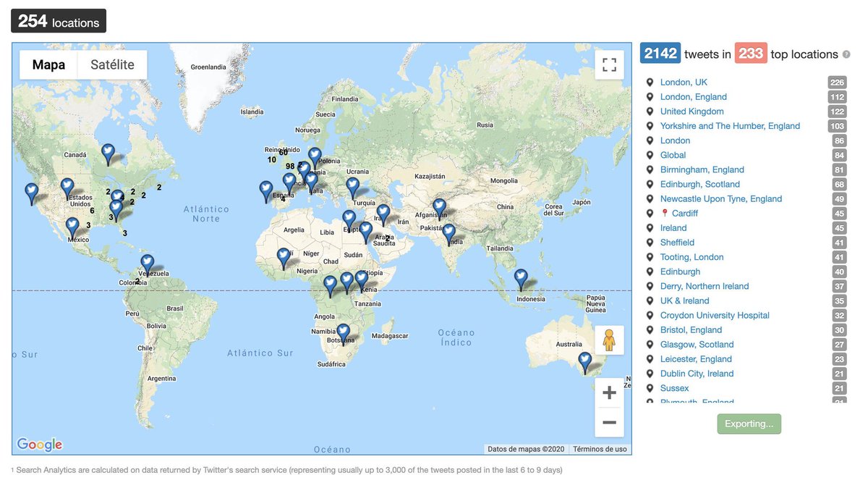Viewport: 868px width, 488px height.
Task: Click the cluster number 60 over Reino Unido
Action: pyautogui.click(x=284, y=152)
